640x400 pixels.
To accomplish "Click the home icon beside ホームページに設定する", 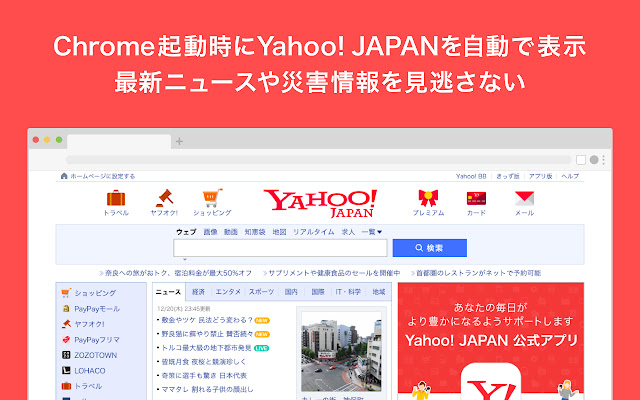I will [64, 176].
